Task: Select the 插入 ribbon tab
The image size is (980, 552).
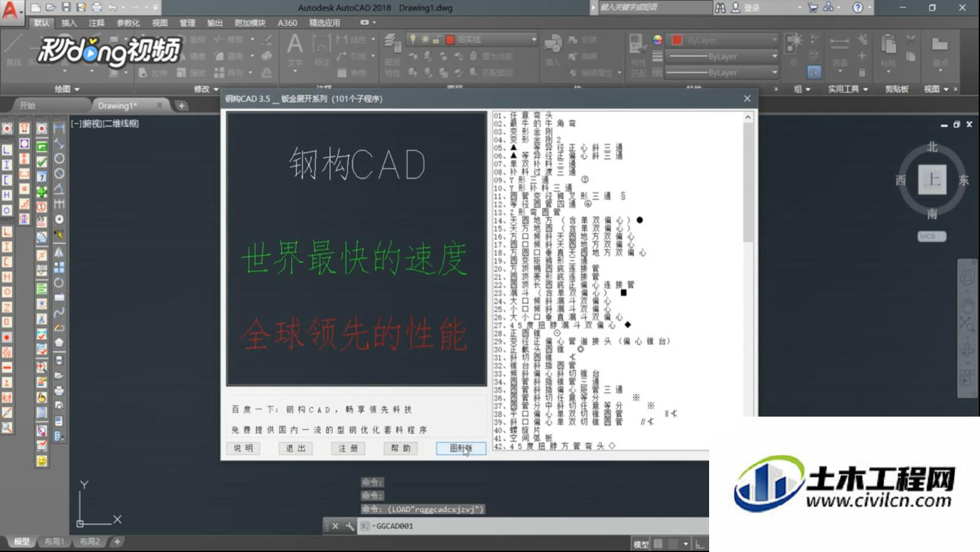Action: tap(69, 23)
